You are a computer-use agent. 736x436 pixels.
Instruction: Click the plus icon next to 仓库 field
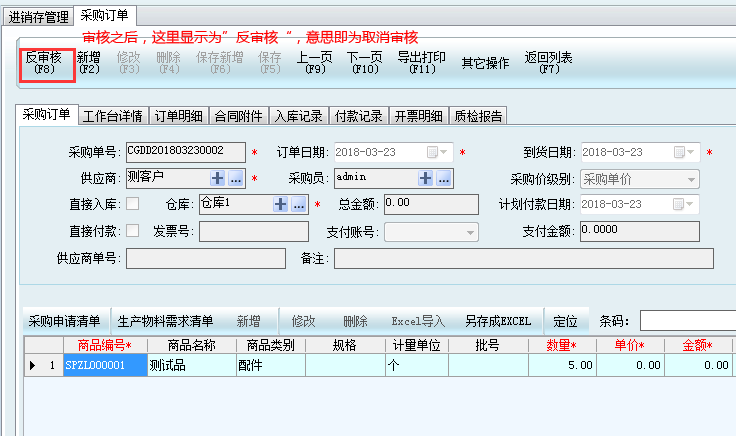[281, 204]
